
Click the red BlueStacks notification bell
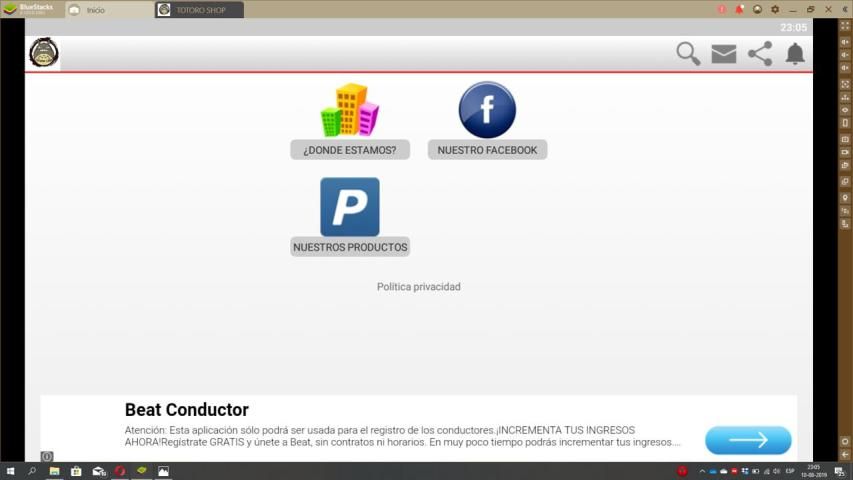[x=739, y=9]
